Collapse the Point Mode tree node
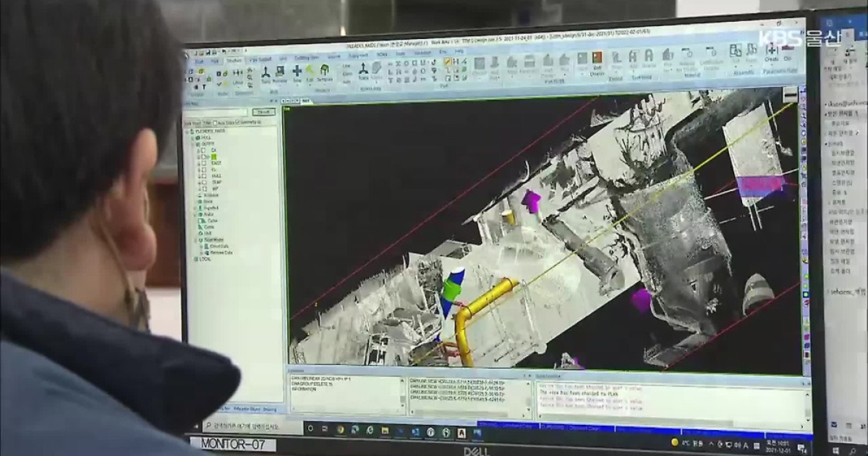Viewport: 868px width, 456px height. (x=195, y=239)
